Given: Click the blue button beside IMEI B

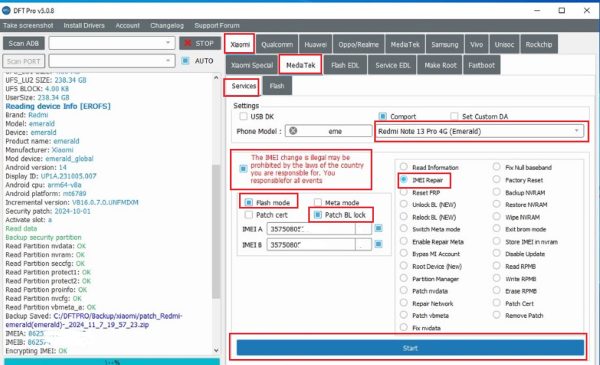Looking at the screenshot, I should pos(378,244).
